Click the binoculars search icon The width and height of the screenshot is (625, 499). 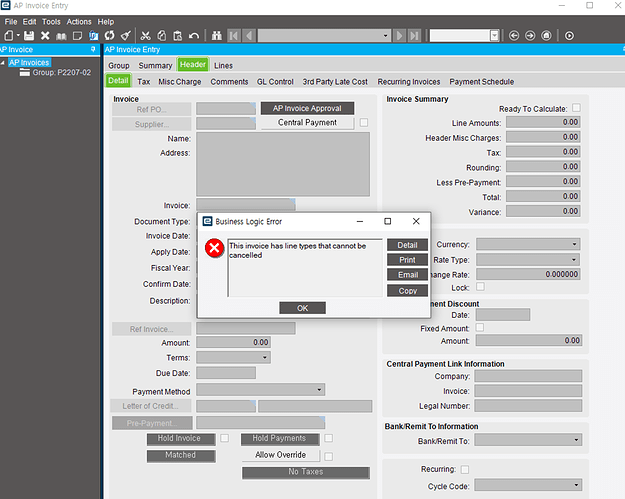click(216, 35)
